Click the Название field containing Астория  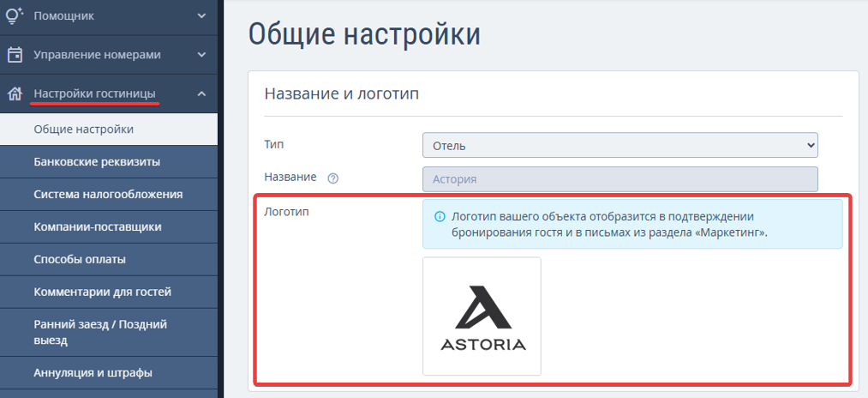[x=620, y=179]
